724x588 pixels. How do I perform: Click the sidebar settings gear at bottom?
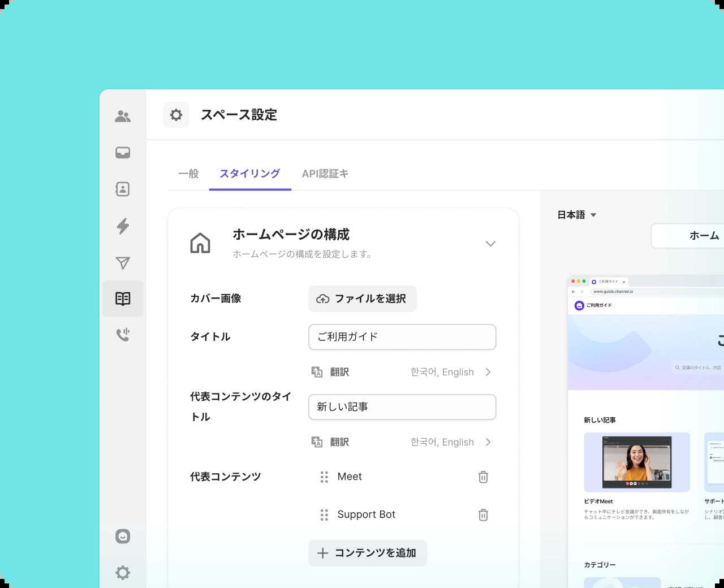coord(123,573)
